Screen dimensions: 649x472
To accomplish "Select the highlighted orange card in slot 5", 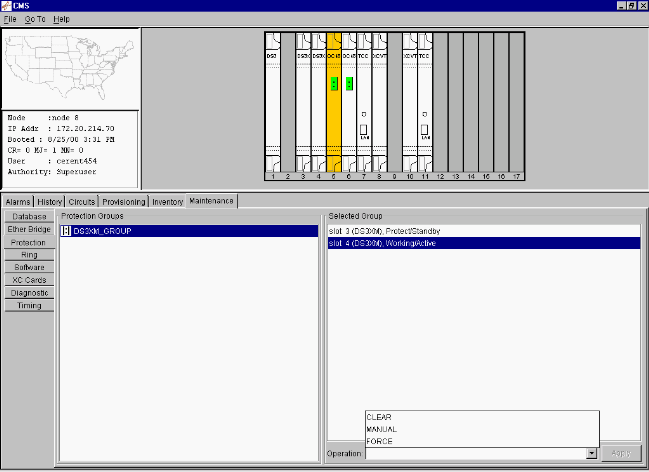I will [334, 102].
